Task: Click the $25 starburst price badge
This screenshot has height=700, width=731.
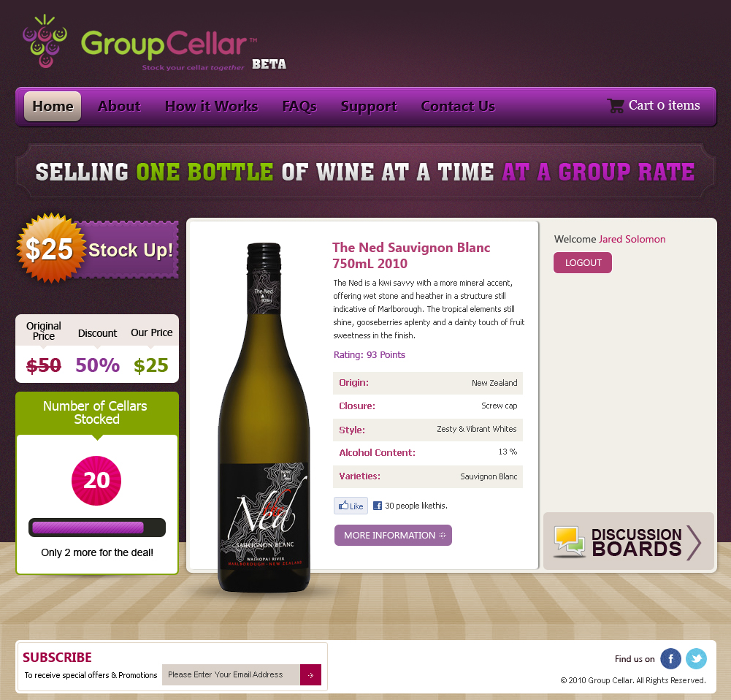Action: click(x=51, y=248)
